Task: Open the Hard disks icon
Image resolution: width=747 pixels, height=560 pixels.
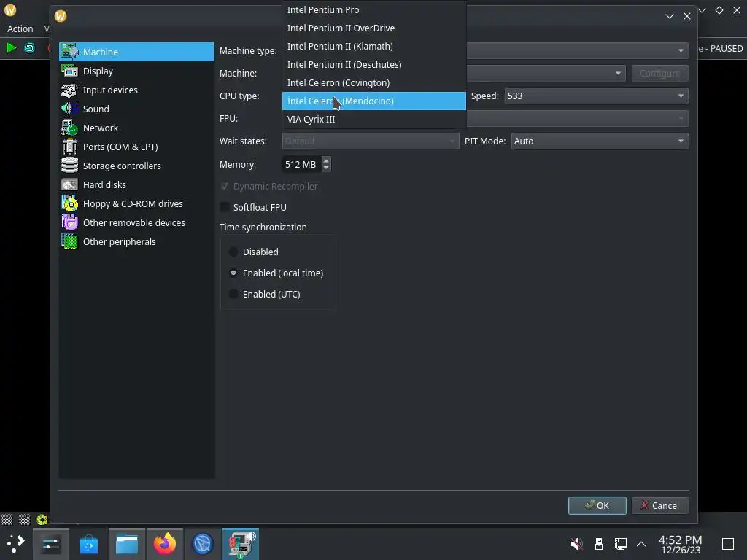Action: [x=69, y=184]
